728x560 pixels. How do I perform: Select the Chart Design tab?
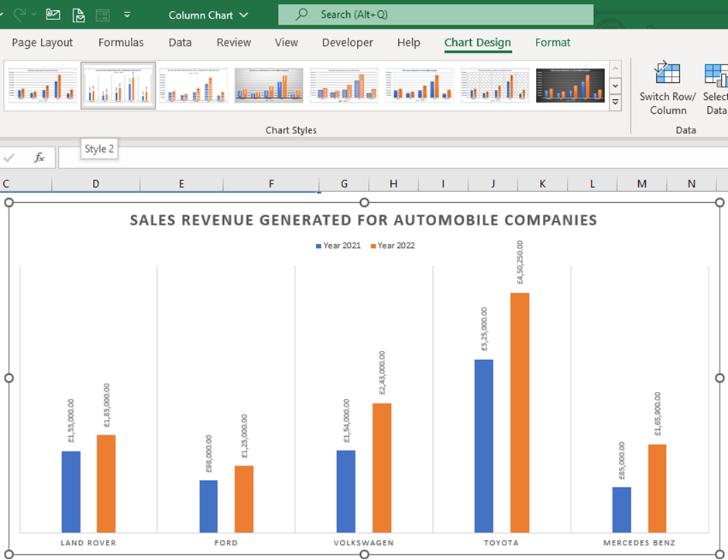(x=477, y=43)
